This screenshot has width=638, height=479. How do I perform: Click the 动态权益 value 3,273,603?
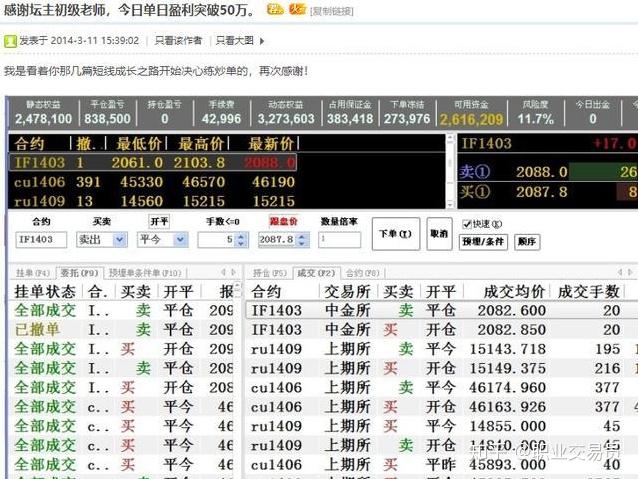[x=286, y=119]
